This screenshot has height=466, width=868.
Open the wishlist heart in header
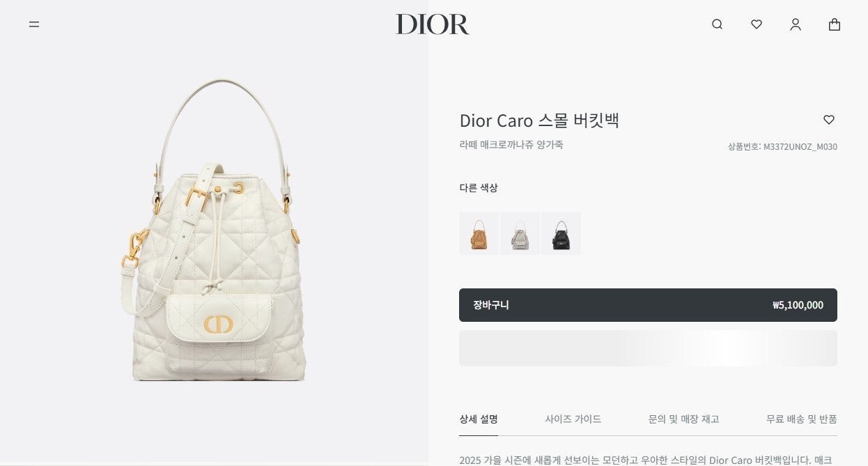tap(757, 24)
